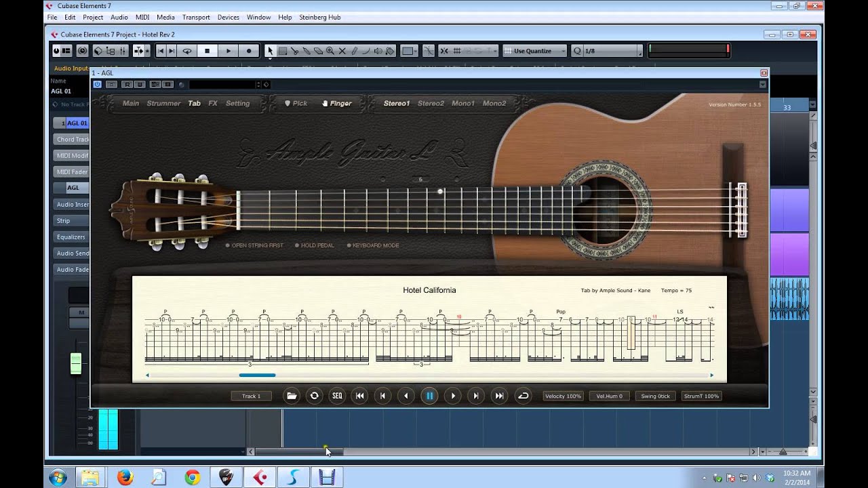
Task: Toggle loop playback in tab player
Action: 523,396
